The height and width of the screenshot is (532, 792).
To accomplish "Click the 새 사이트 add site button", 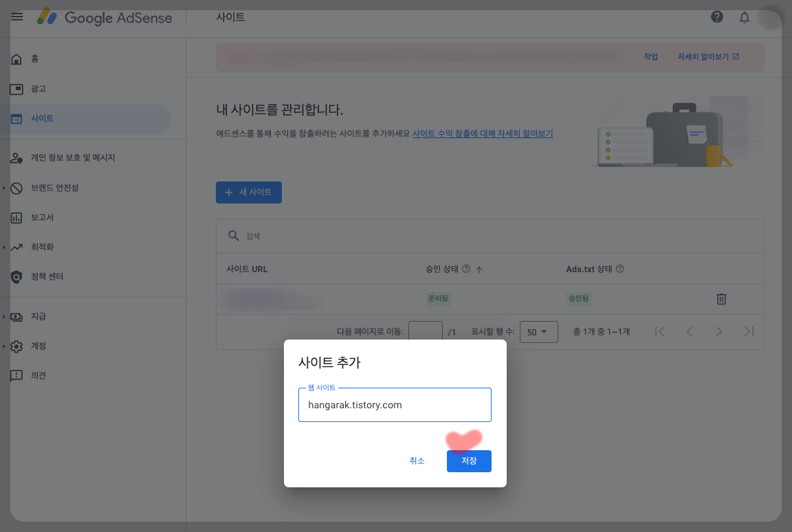I will coord(248,192).
